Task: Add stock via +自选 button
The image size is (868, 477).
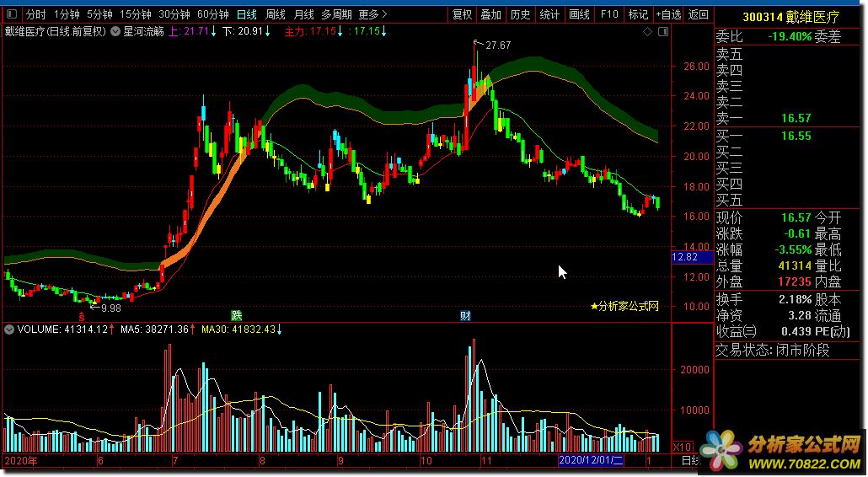Action: [x=668, y=14]
